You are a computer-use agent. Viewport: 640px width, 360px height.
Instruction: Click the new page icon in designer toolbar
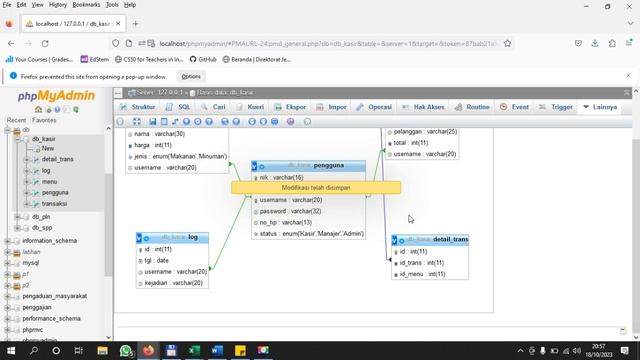point(164,122)
